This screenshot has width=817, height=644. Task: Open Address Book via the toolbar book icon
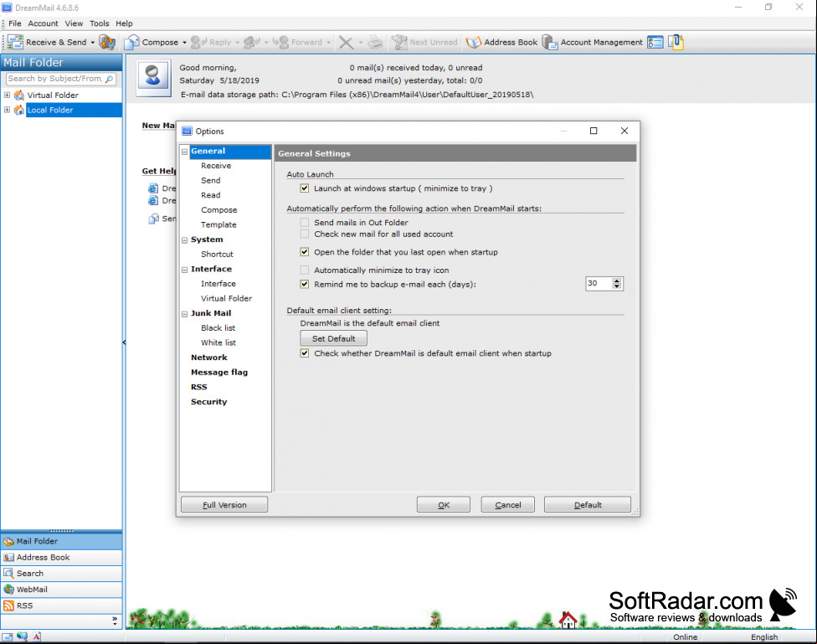[474, 42]
